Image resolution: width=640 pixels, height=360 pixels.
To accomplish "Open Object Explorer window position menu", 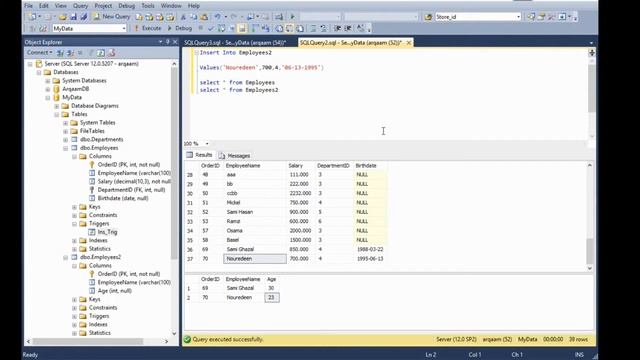I will click(160, 42).
